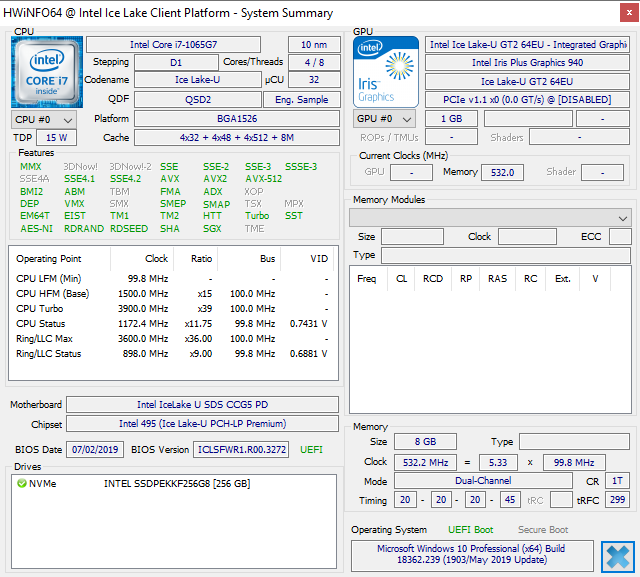Click the timing value 45
This screenshot has height=577, width=640.
pos(510,499)
